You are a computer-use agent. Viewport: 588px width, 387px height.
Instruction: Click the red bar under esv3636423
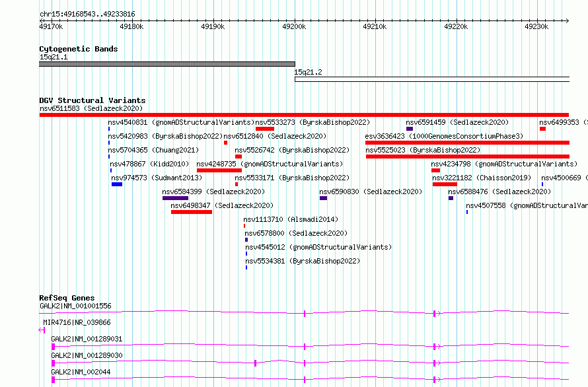point(467,143)
